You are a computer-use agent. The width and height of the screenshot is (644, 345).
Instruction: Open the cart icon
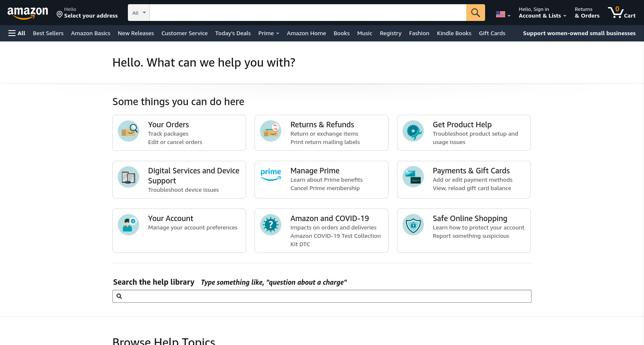(622, 13)
